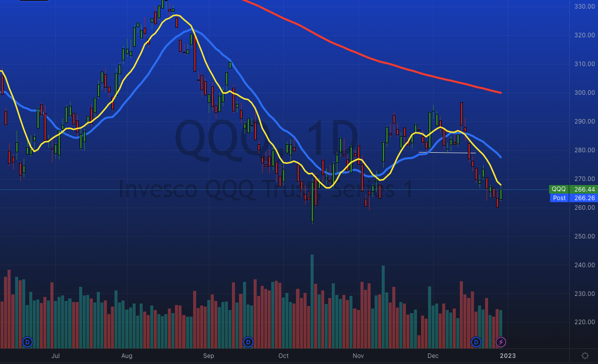598x364 pixels.
Task: Select the white horizontal trend line drawing
Action: pos(447,152)
